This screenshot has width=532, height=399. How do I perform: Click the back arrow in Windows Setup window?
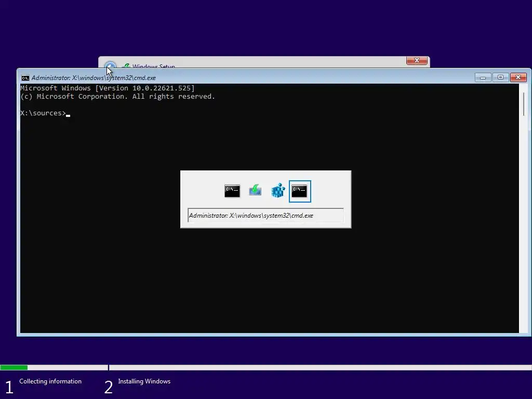[110, 65]
